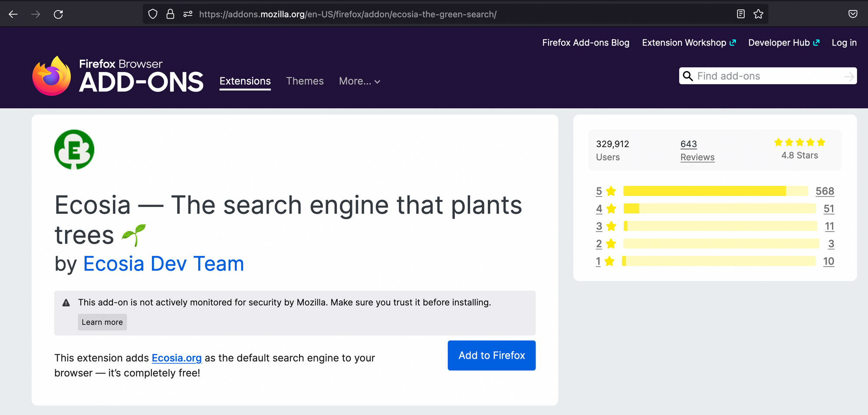This screenshot has width=868, height=415.
Task: Click the magnifier icon in add-ons search
Action: (688, 76)
